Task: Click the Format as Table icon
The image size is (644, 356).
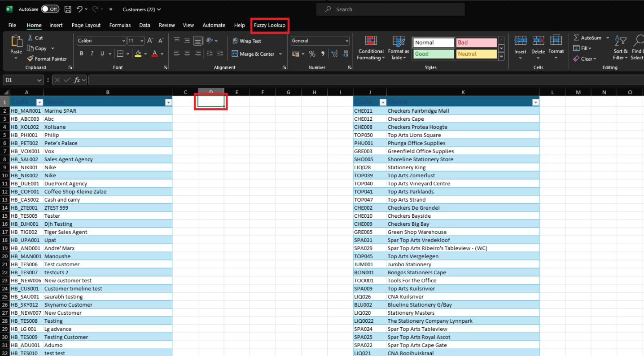Action: (399, 41)
